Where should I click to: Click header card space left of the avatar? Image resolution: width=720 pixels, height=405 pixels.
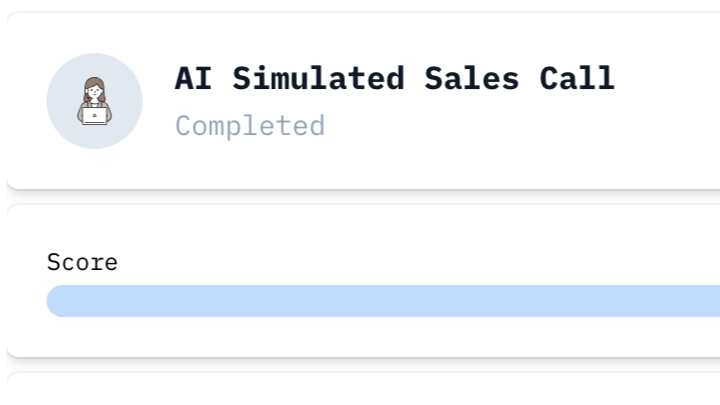pyautogui.click(x=27, y=101)
